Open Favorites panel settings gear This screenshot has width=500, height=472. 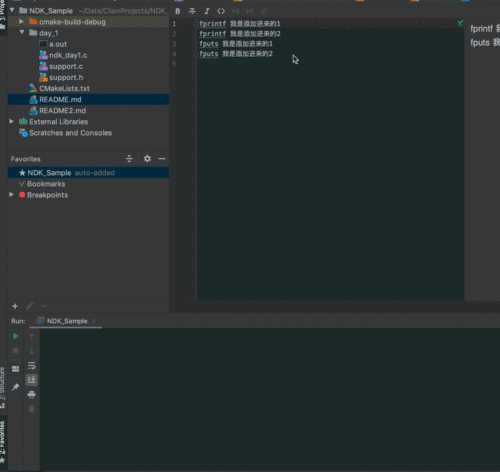(x=147, y=159)
